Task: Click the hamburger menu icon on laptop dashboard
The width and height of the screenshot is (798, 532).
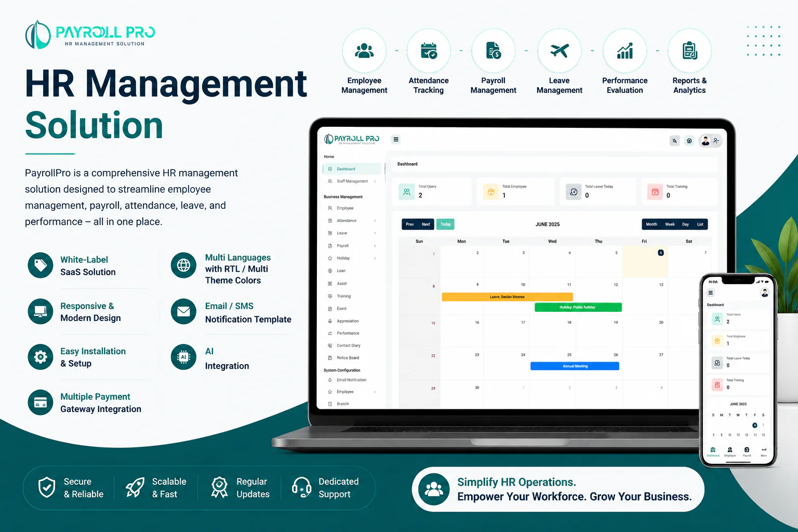Action: coord(396,139)
